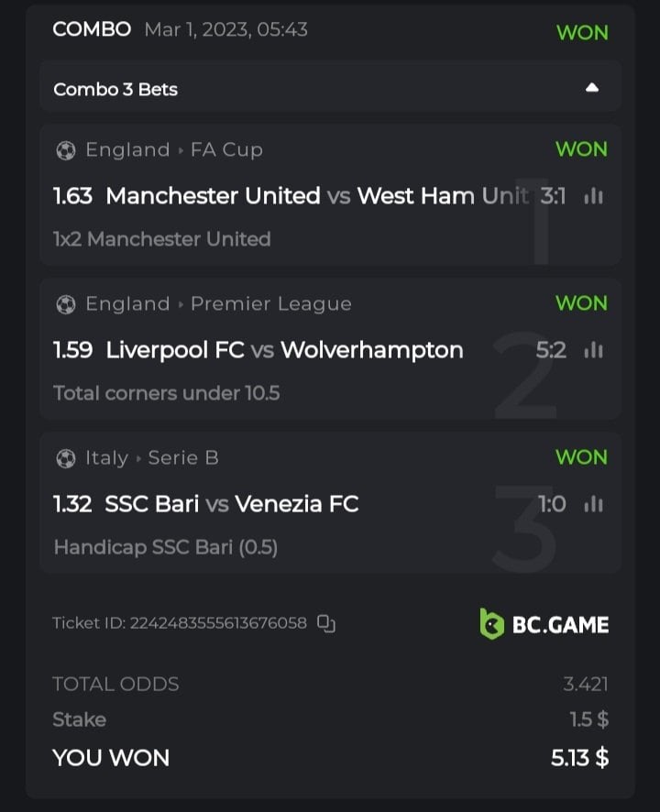
Task: Click soccer ball icon beside Italy Serie B
Action: pos(65,458)
